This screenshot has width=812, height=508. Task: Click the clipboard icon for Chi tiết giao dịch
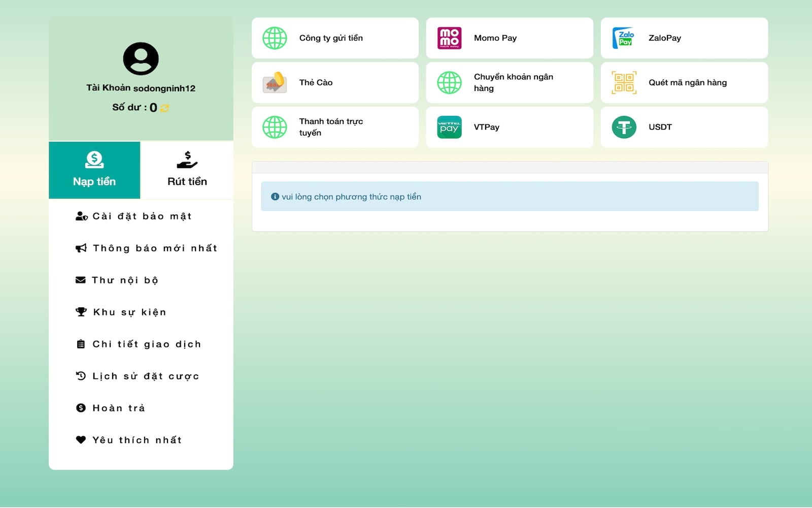click(x=81, y=344)
